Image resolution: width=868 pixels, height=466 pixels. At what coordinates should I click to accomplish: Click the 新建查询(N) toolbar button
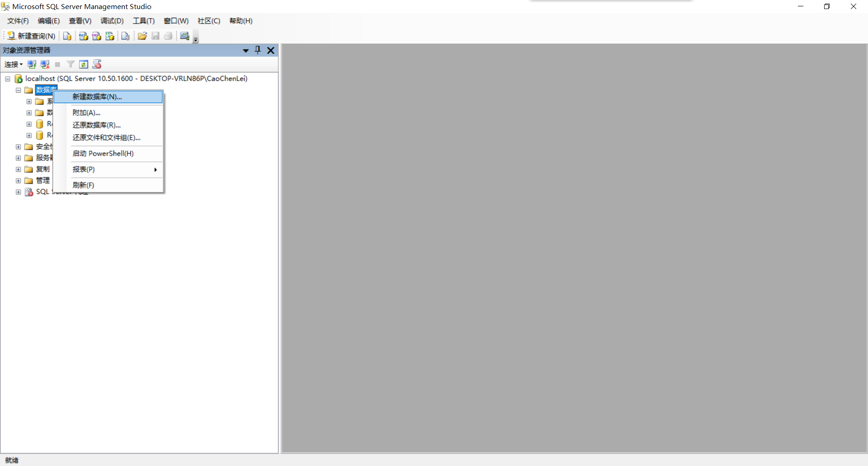coord(31,36)
